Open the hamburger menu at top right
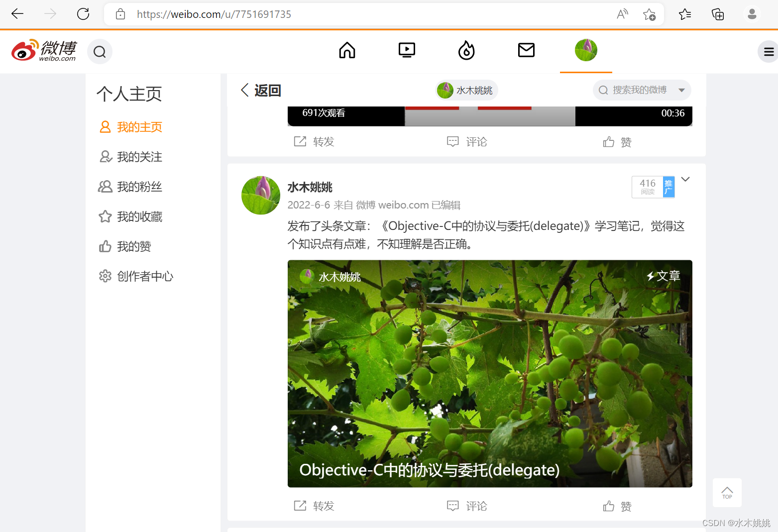 pyautogui.click(x=769, y=52)
